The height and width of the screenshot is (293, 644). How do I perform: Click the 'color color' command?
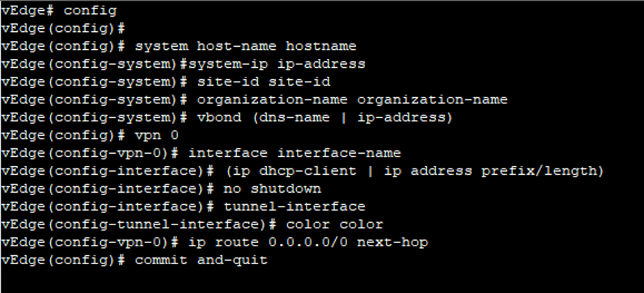pos(335,225)
